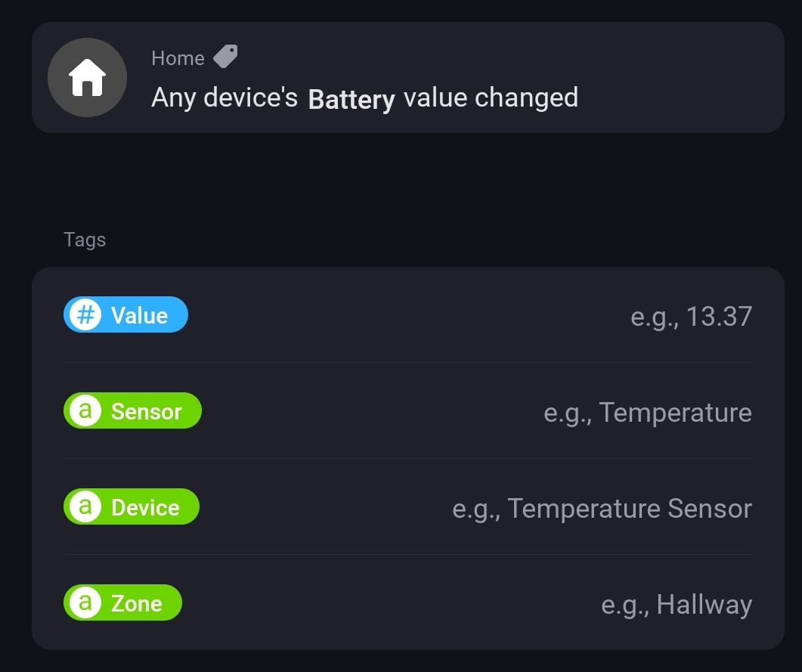802x672 pixels.
Task: Click the small Home app label
Action: [x=178, y=58]
